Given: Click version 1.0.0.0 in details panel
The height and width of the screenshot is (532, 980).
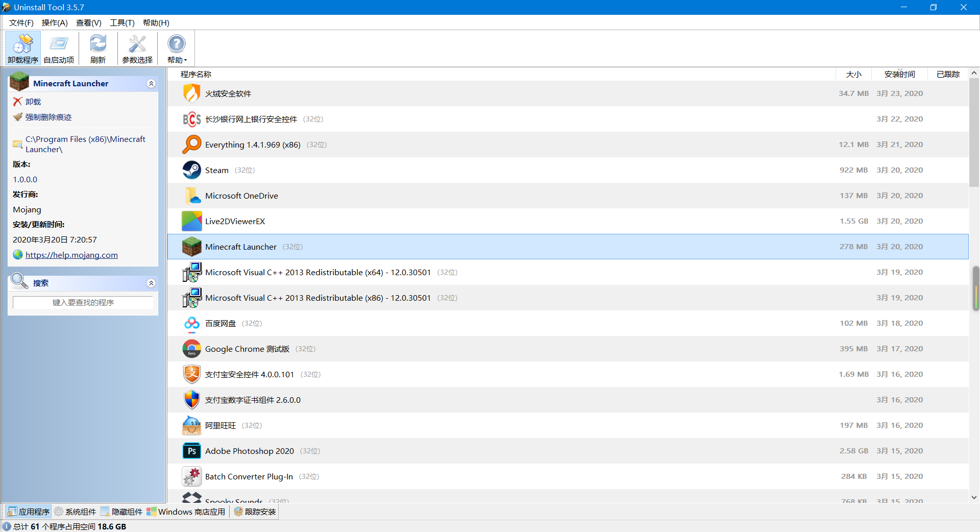Looking at the screenshot, I should 25,179.
